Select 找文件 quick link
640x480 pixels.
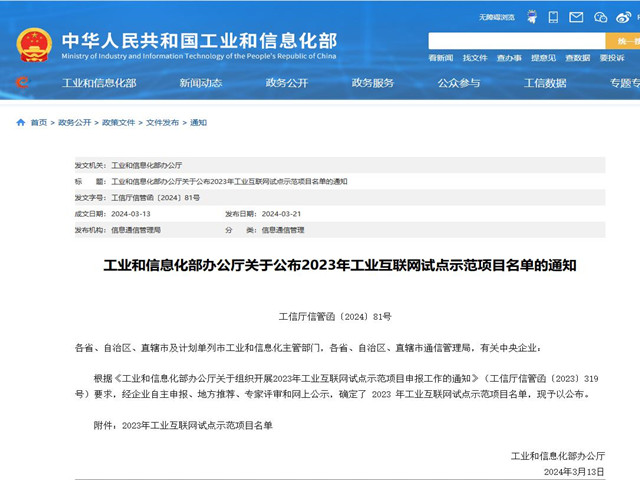(x=475, y=58)
